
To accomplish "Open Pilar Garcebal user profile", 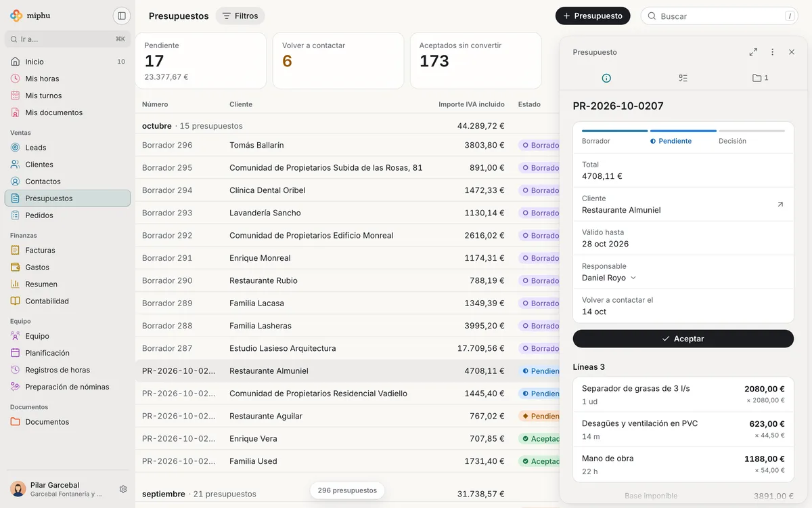I will coord(58,489).
